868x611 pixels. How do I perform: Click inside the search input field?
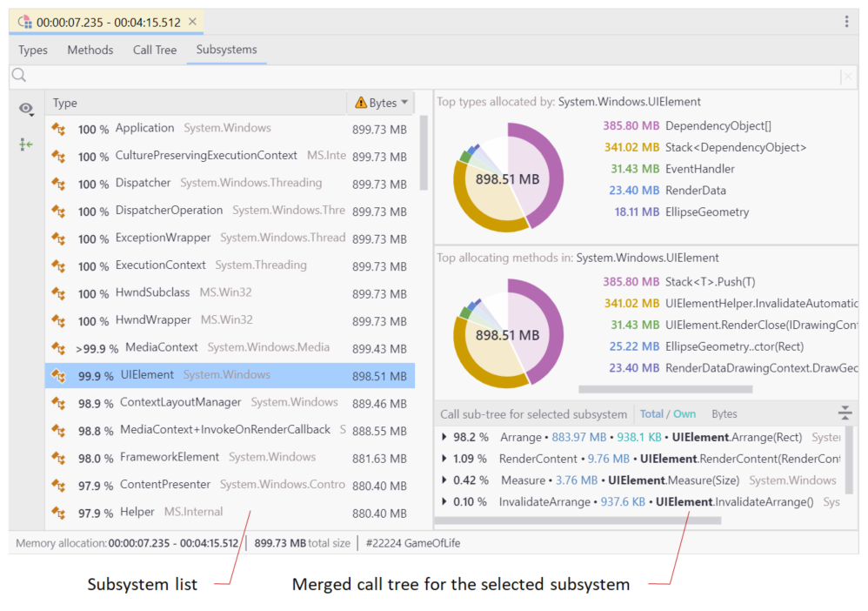[426, 77]
